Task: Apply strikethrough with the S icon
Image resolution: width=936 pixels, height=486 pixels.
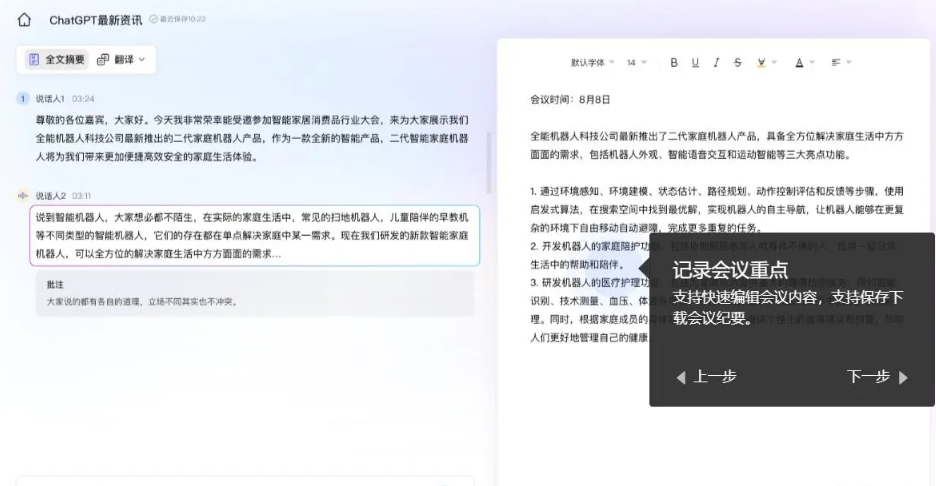Action: point(738,63)
